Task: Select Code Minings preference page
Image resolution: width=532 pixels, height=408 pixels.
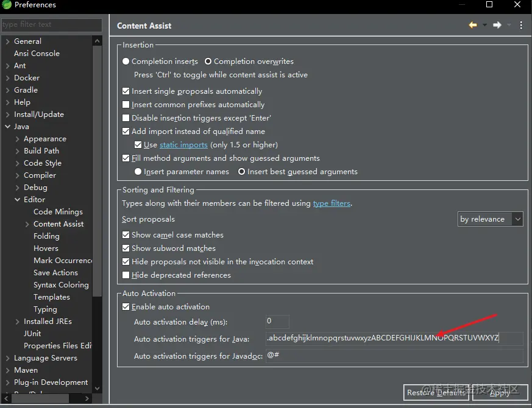Action: pyautogui.click(x=58, y=212)
